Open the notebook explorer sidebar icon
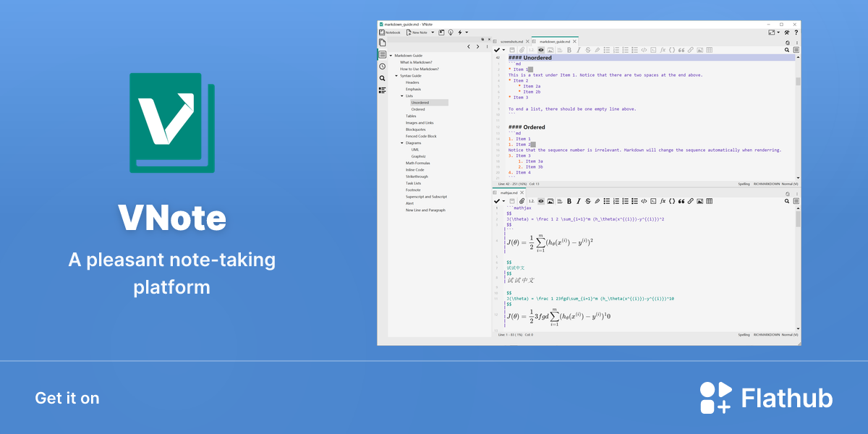The height and width of the screenshot is (434, 868). click(382, 43)
